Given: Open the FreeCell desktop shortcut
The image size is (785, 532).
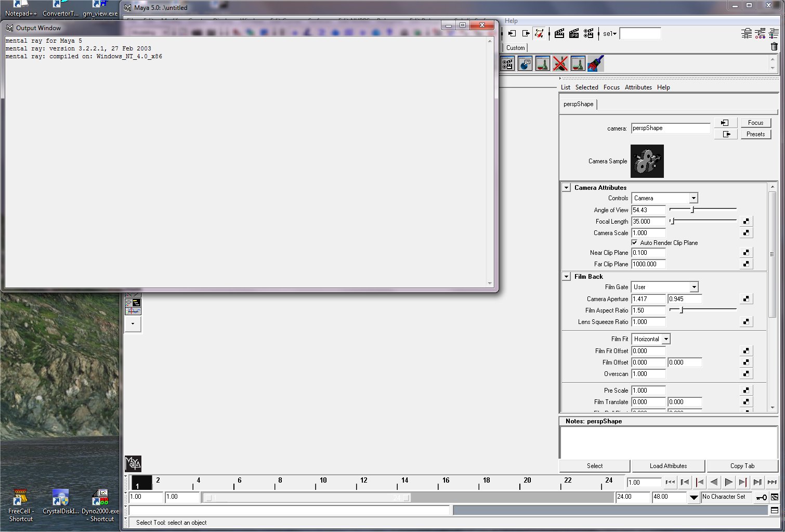Looking at the screenshot, I should pyautogui.click(x=21, y=505).
